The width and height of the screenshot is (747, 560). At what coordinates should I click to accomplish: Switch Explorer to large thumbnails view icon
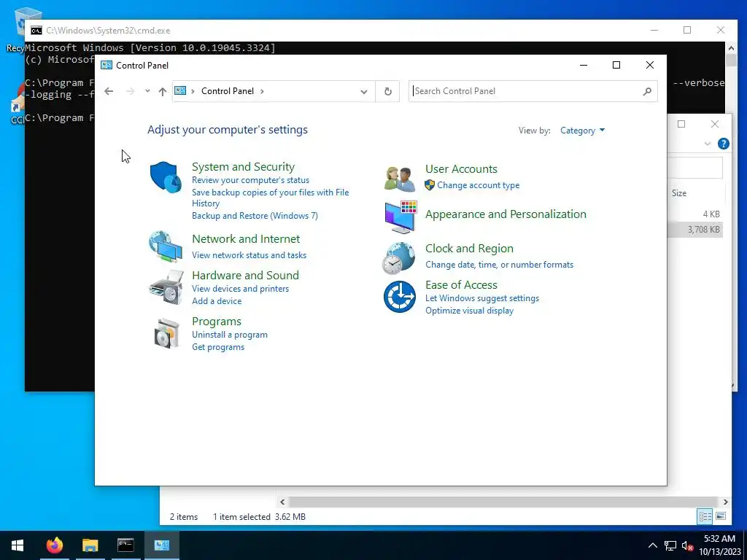coord(721,516)
